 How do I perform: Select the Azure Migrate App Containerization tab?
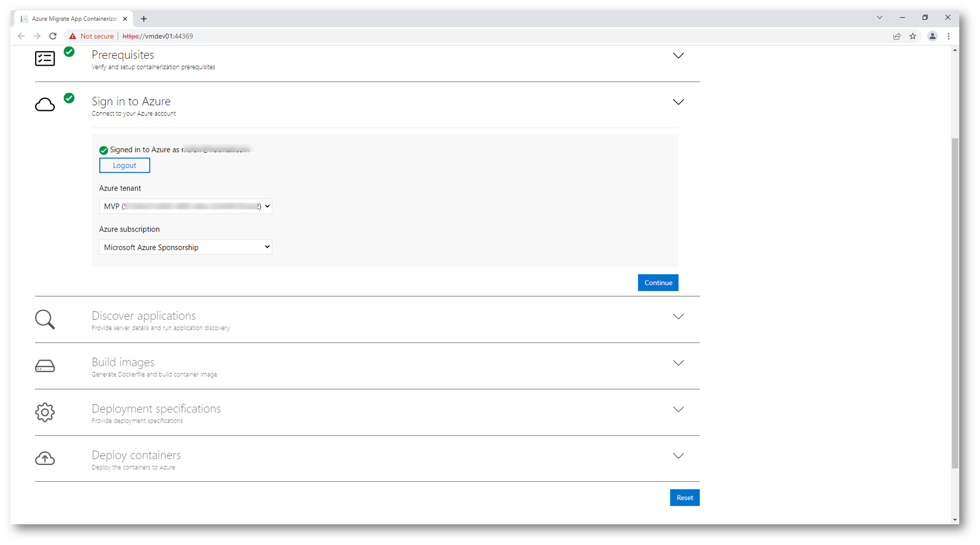point(74,19)
